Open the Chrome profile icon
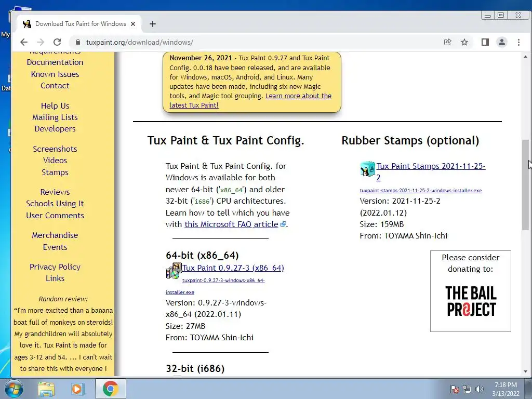Screen dimensions: 532x399 (x=502, y=42)
